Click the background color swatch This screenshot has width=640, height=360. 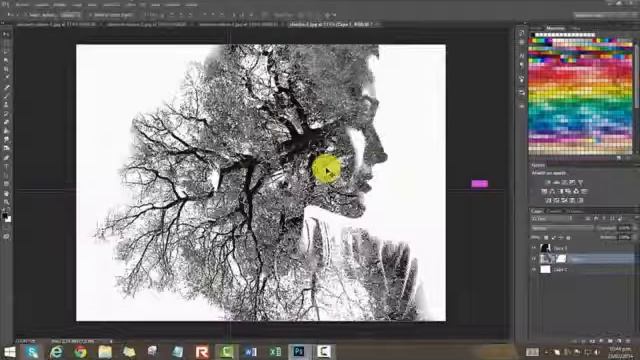tap(9, 220)
